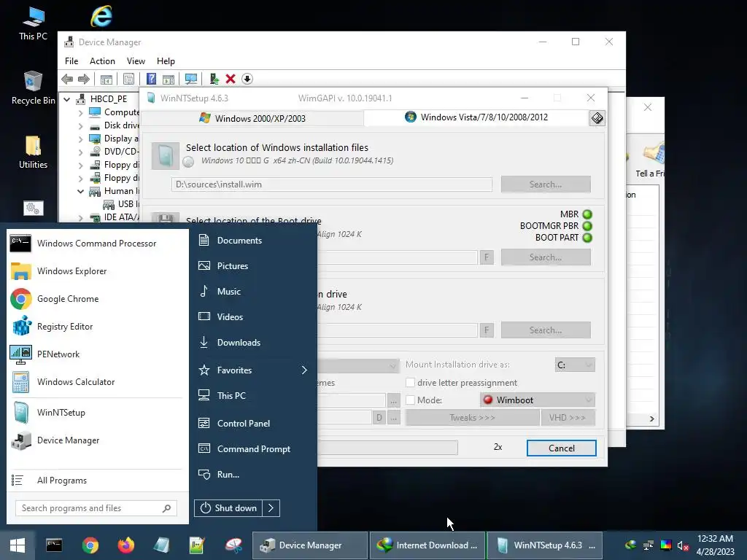This screenshot has height=560, width=747.
Task: Open Documents from start menu
Action: (x=252, y=241)
